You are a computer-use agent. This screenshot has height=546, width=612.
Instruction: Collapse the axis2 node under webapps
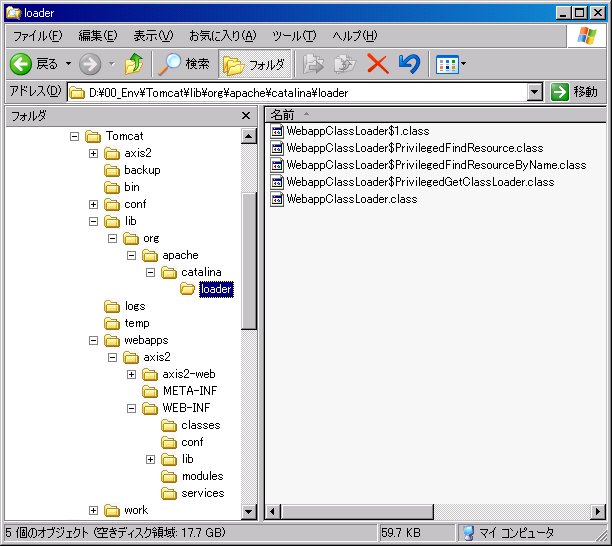point(112,357)
